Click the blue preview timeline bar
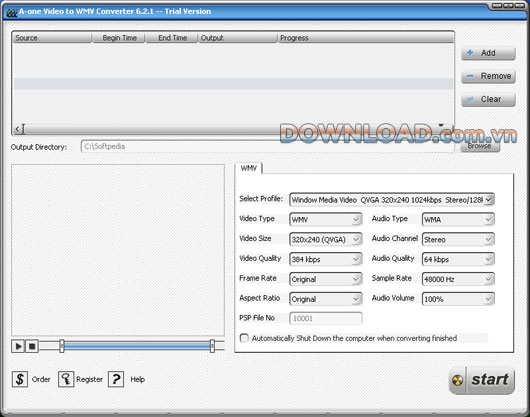 click(137, 345)
